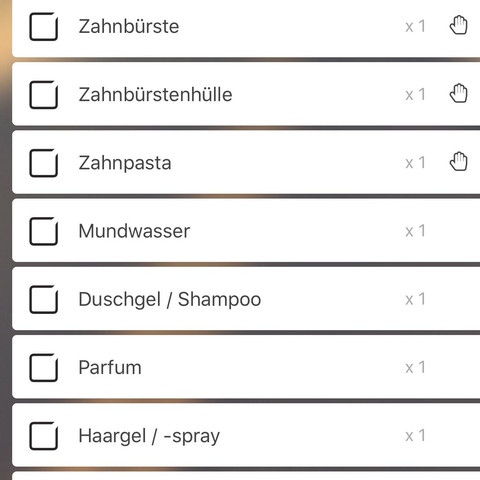Screen dimensions: 480x480
Task: Tap the Haargel / -spray item name
Action: pos(149,436)
